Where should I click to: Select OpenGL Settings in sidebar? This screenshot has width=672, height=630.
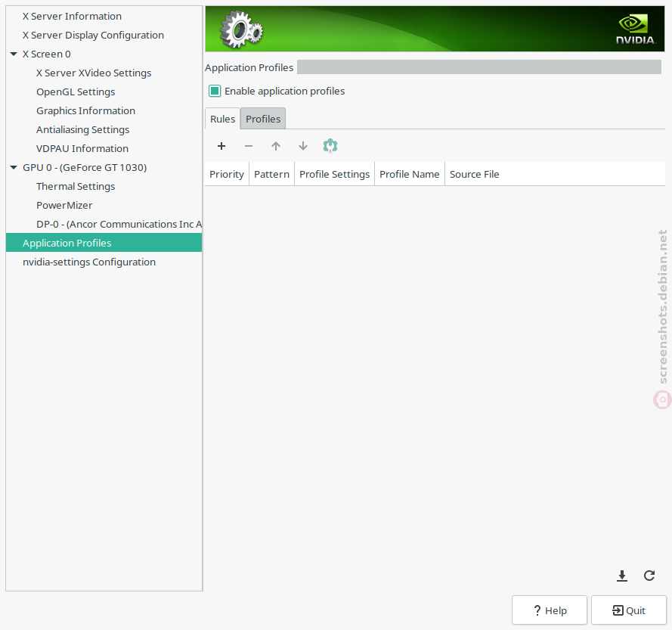tap(76, 92)
